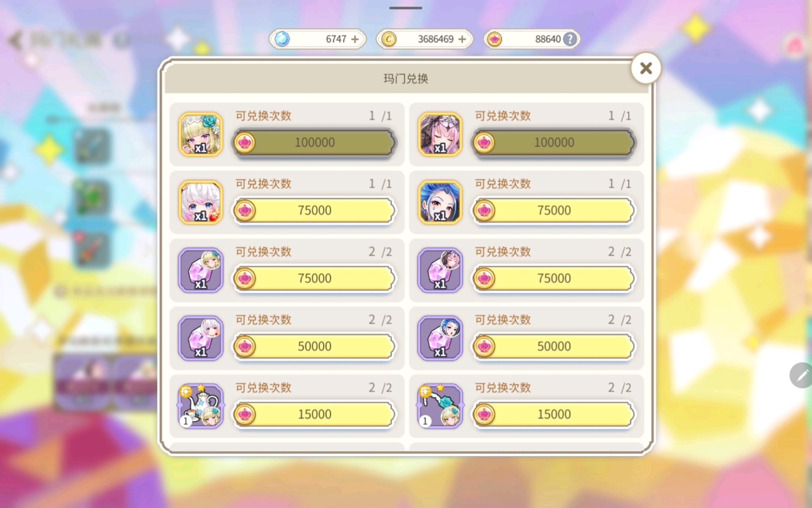Exchange white-haired crystal for 50000
Screen dimensions: 812x508
pos(314,346)
